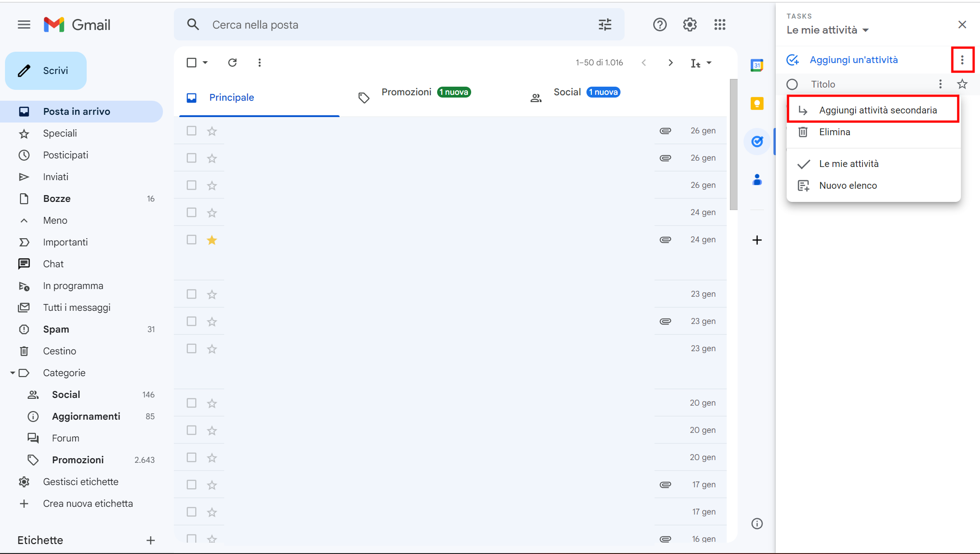Image resolution: width=980 pixels, height=554 pixels.
Task: Select Aggiungi attività secondaria menu item
Action: click(877, 110)
